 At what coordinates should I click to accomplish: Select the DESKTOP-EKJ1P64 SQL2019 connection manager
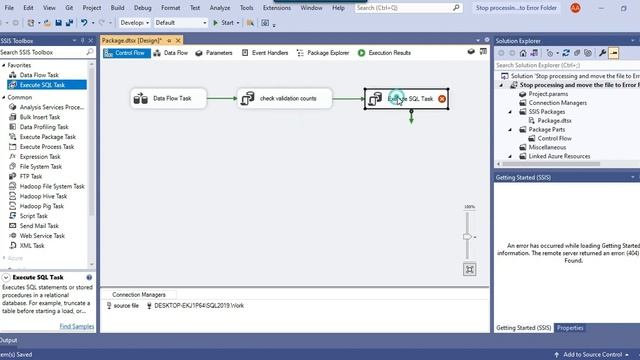click(195, 306)
